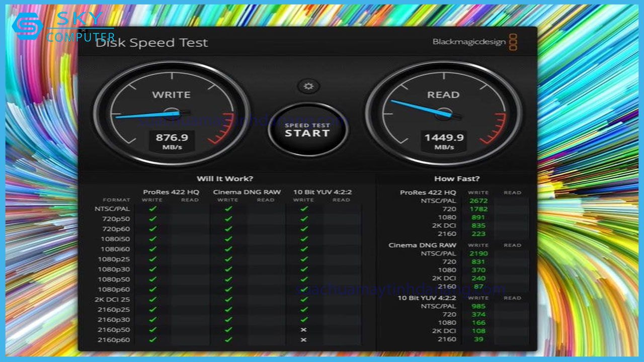The width and height of the screenshot is (644, 362).
Task: Click the ProRes 422 HQ NTSC/PAL write checkmark
Action: point(153,209)
